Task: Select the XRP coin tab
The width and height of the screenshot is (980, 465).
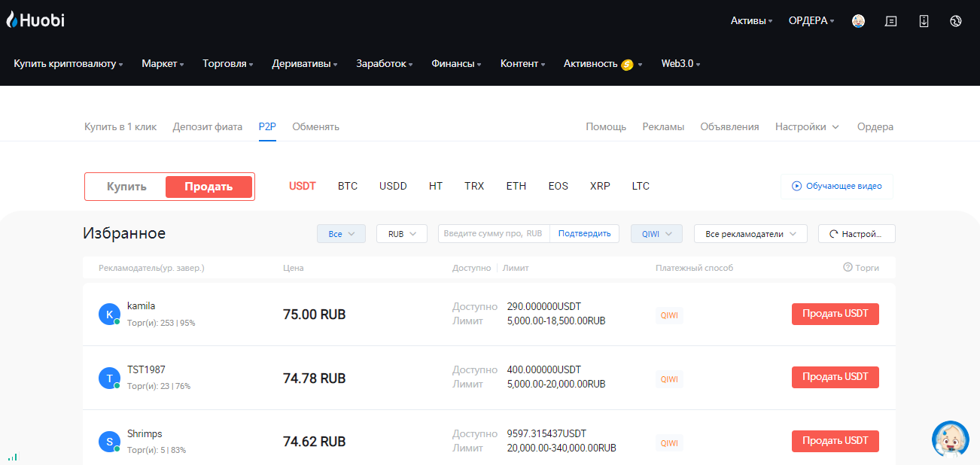Action: [x=600, y=186]
